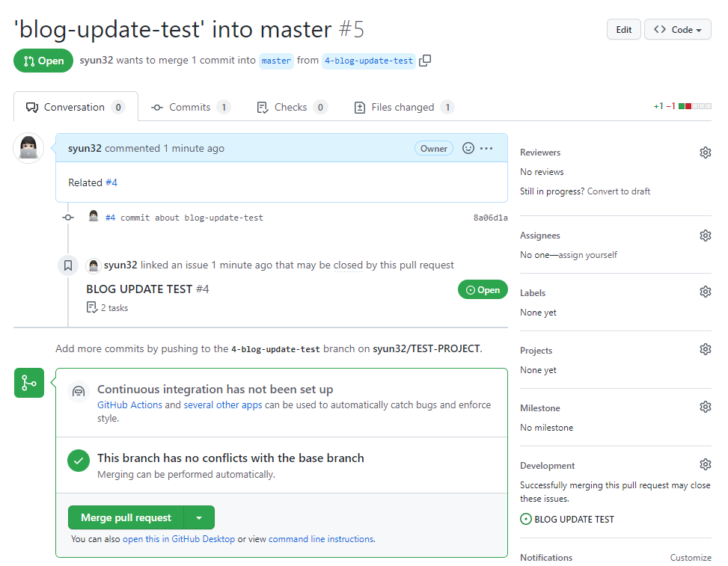The height and width of the screenshot is (566, 728).
Task: Click the Milestone heading
Action: pos(540,407)
